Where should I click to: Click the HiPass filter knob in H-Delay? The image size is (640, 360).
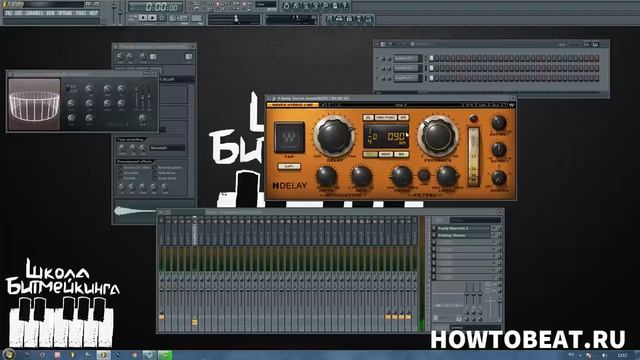tap(401, 177)
